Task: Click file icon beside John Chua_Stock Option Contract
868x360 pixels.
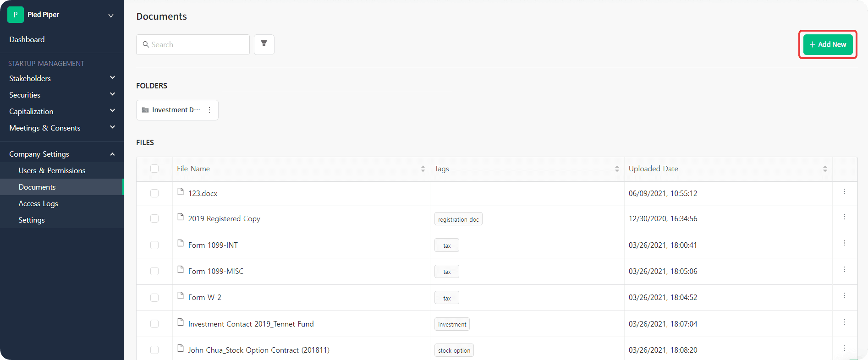Action: tap(181, 349)
